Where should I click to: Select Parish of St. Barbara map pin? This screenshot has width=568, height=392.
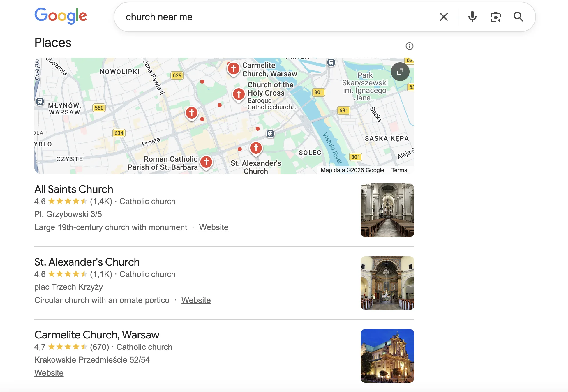pos(206,163)
